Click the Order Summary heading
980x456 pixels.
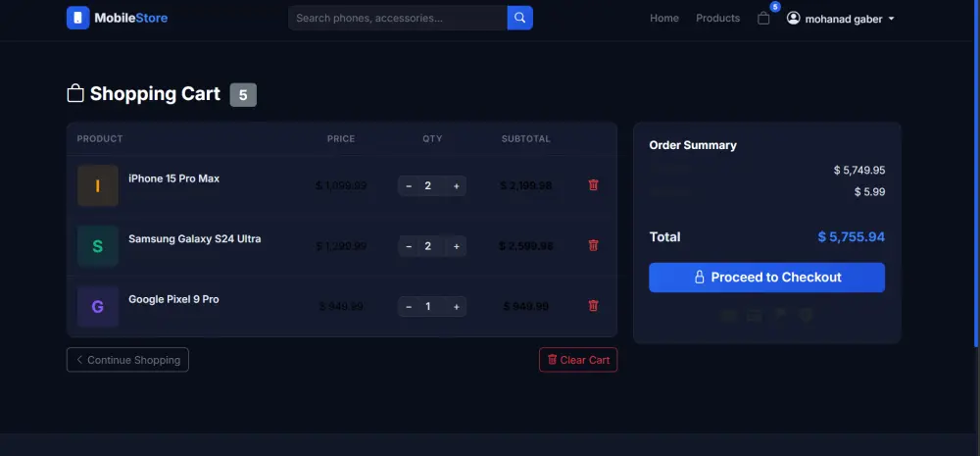pyautogui.click(x=693, y=145)
